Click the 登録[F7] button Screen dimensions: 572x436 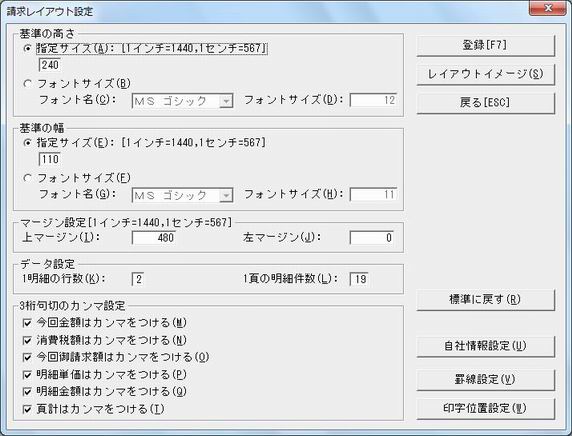point(486,46)
